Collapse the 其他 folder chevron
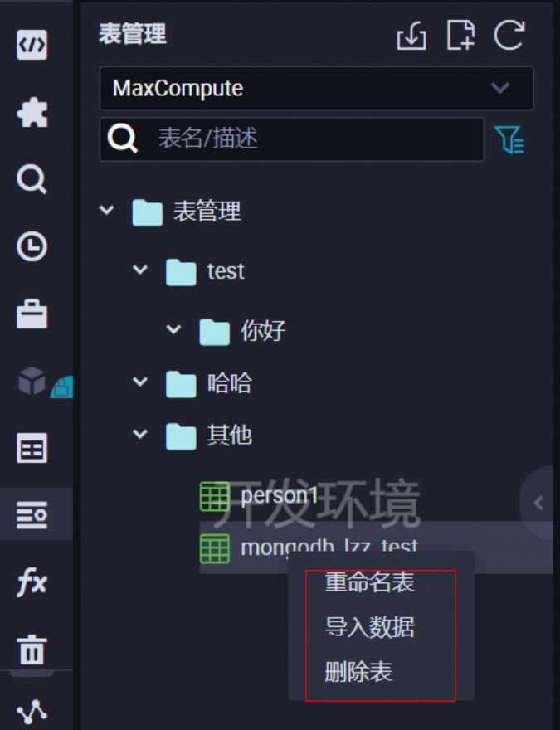This screenshot has height=730, width=560. 140,434
